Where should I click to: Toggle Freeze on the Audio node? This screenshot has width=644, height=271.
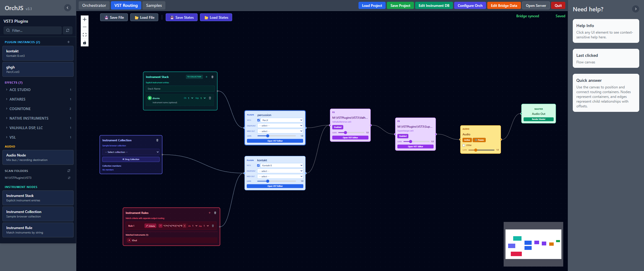[479, 140]
